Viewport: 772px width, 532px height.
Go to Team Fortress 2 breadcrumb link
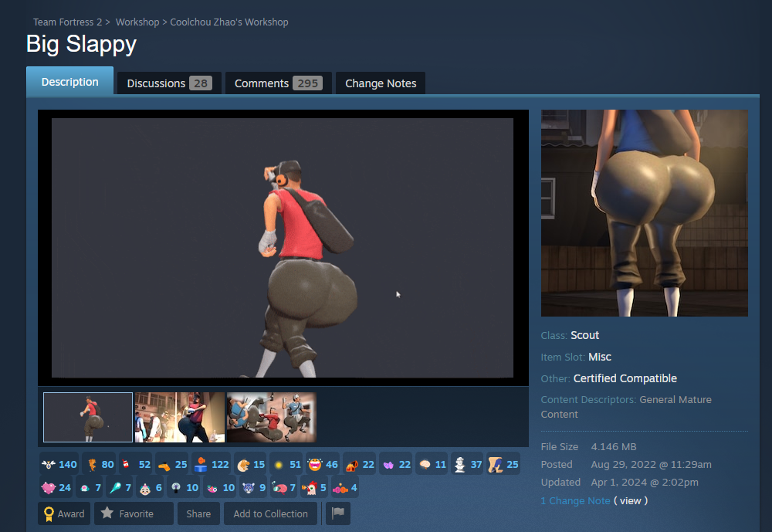(x=67, y=22)
